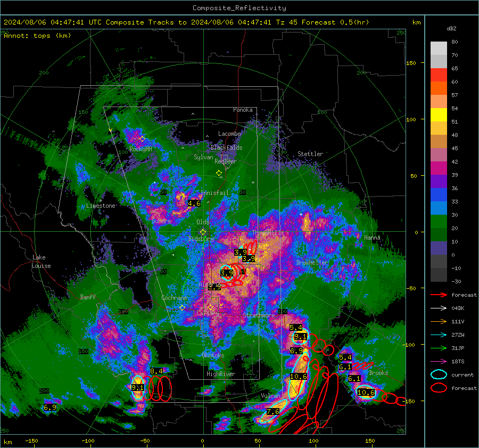Image resolution: width=479 pixels, height=448 pixels.
Task: Click the Vulcan city label
Action: (x=270, y=396)
